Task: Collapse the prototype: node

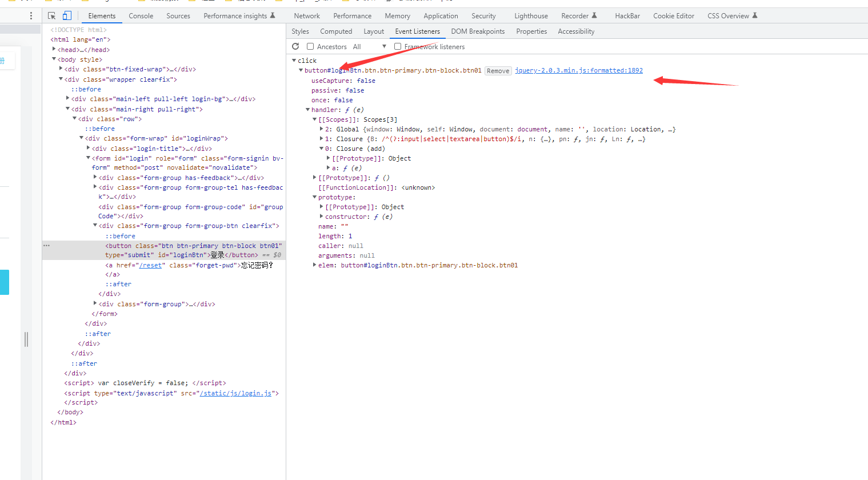Action: click(315, 197)
